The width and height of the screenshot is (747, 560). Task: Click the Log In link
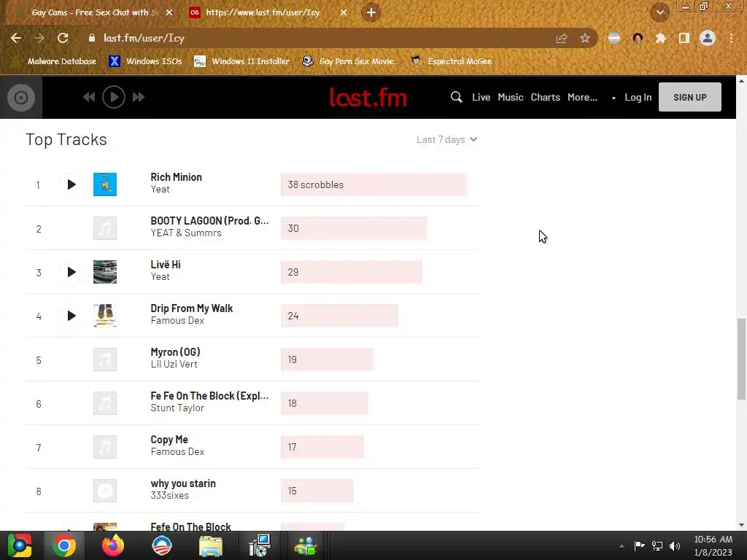(x=638, y=97)
